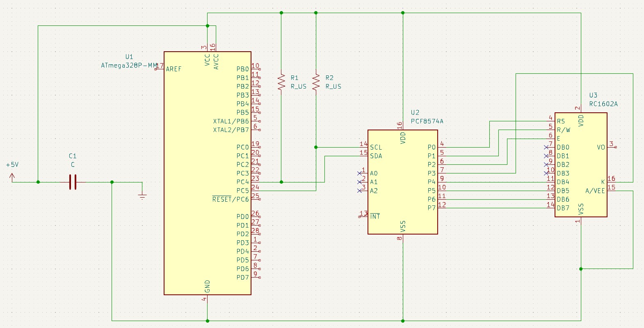Screen dimensions: 644x328
Task: Select the SDA pin name on U2
Action: point(376,156)
